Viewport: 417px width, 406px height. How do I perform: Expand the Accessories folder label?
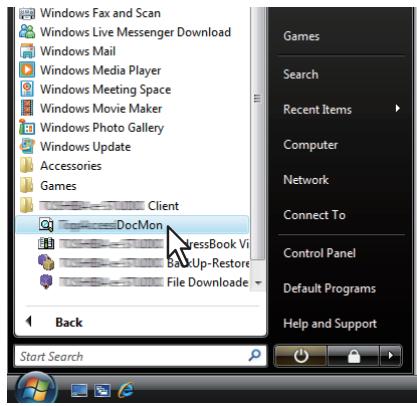click(71, 166)
